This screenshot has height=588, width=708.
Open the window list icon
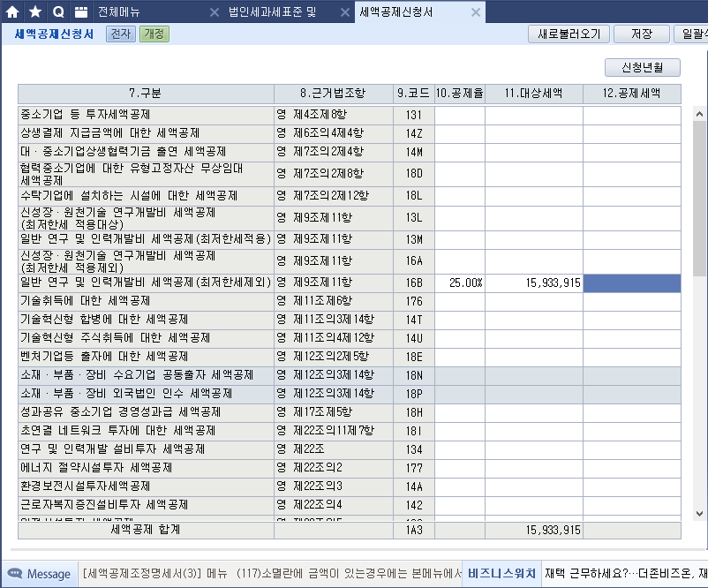(x=81, y=11)
